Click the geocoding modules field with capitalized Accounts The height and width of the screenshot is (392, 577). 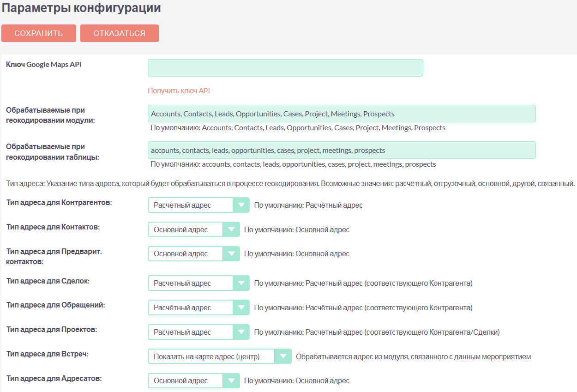click(x=342, y=114)
